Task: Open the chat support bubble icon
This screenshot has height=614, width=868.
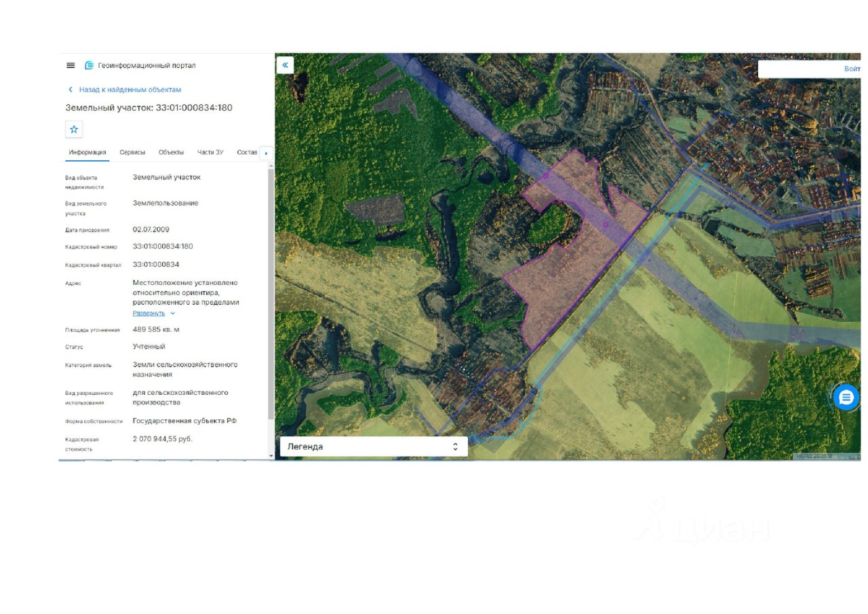Action: point(846,398)
